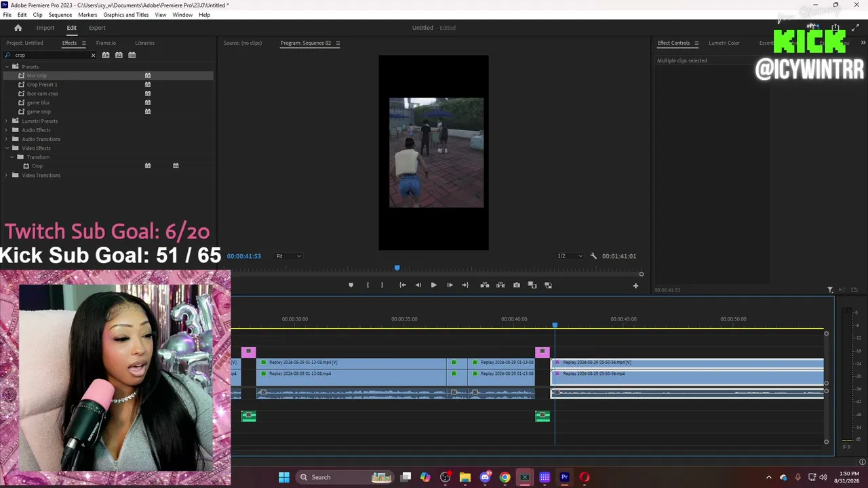Step back one frame
Screen dimensions: 868x488
coord(418,285)
